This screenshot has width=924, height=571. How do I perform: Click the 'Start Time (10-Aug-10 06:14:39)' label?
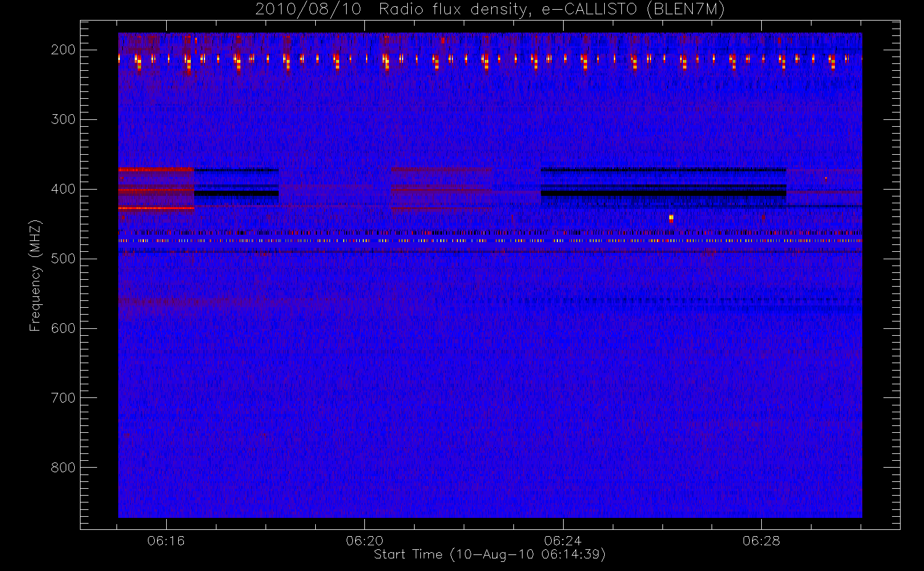(489, 554)
